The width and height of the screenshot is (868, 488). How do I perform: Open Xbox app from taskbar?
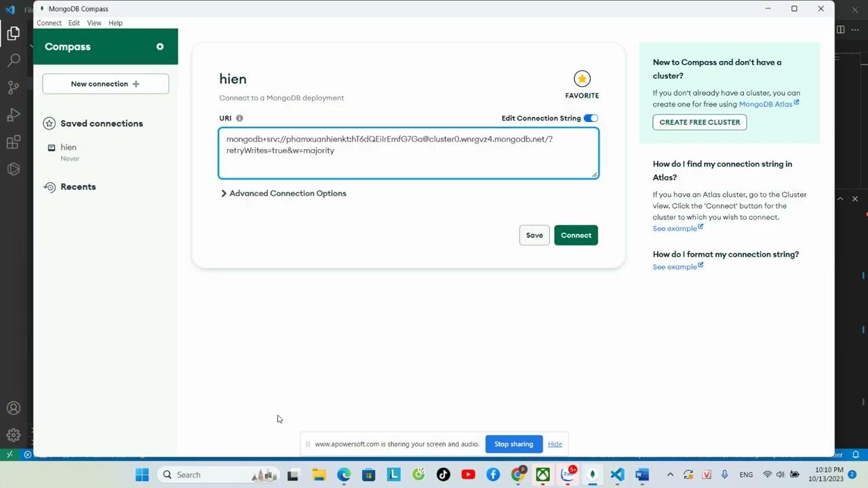click(543, 474)
